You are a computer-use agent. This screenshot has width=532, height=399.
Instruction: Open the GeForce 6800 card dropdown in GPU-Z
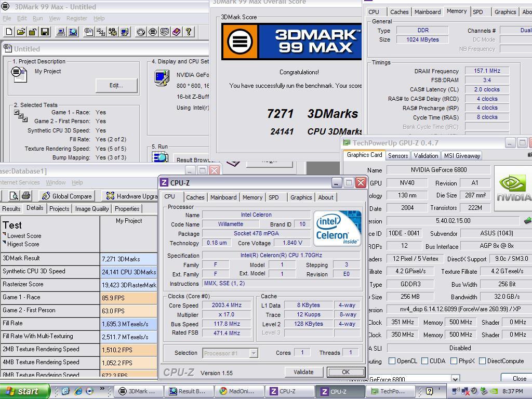[455, 379]
